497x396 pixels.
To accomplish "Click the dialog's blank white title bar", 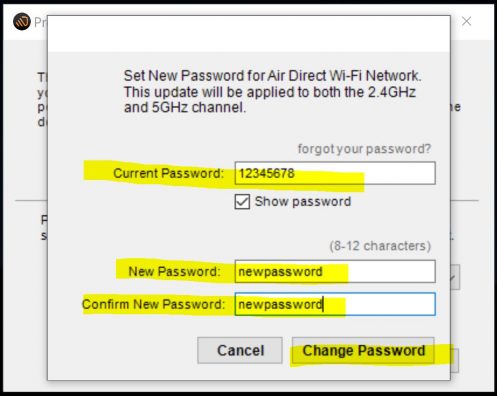I will (x=249, y=34).
